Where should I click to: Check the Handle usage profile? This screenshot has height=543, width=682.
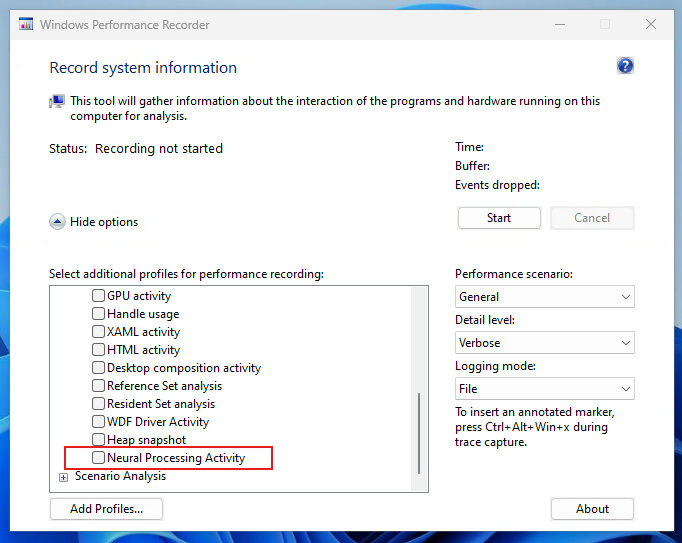pyautogui.click(x=98, y=313)
